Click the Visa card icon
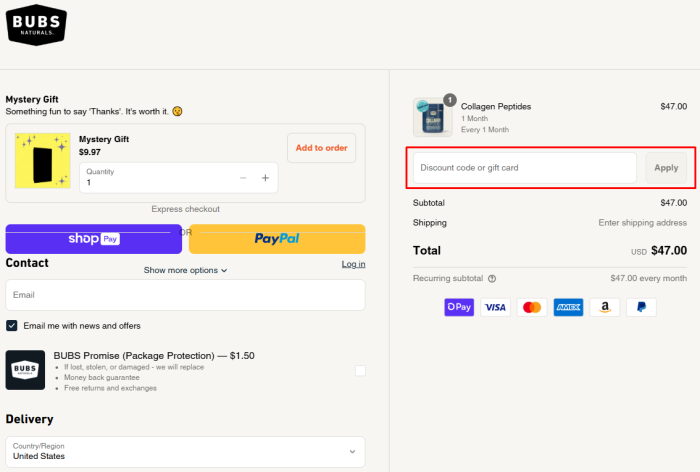700x472 pixels. [495, 307]
